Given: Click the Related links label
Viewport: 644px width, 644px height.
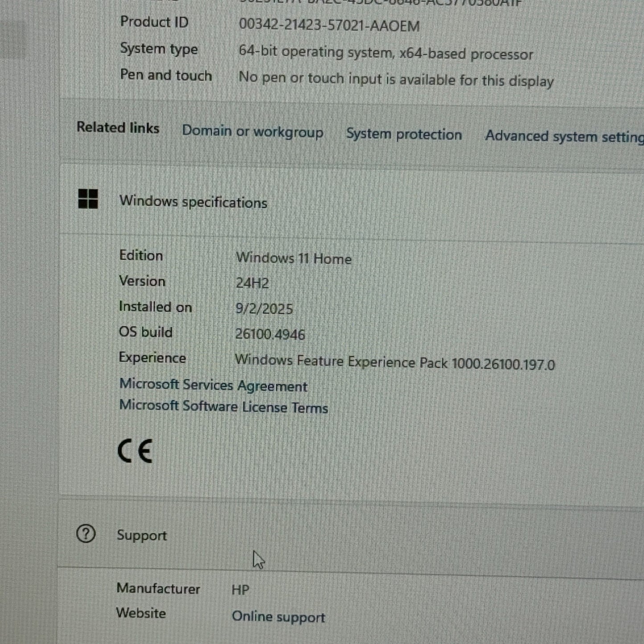Looking at the screenshot, I should tap(118, 127).
